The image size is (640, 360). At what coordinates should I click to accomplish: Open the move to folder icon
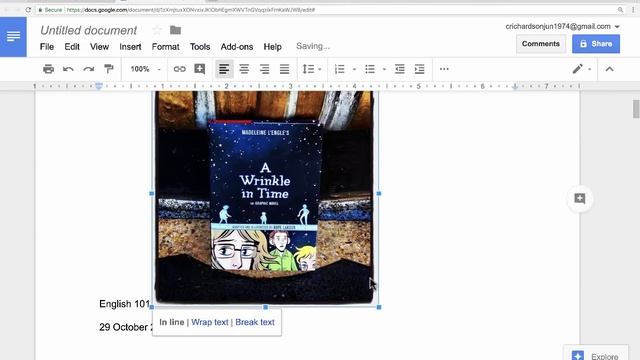point(176,30)
